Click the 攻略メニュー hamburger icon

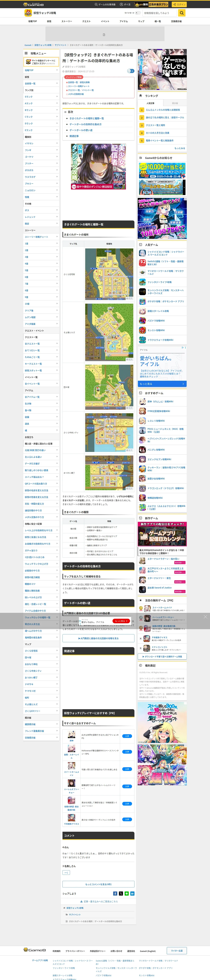pyautogui.click(x=26, y=53)
